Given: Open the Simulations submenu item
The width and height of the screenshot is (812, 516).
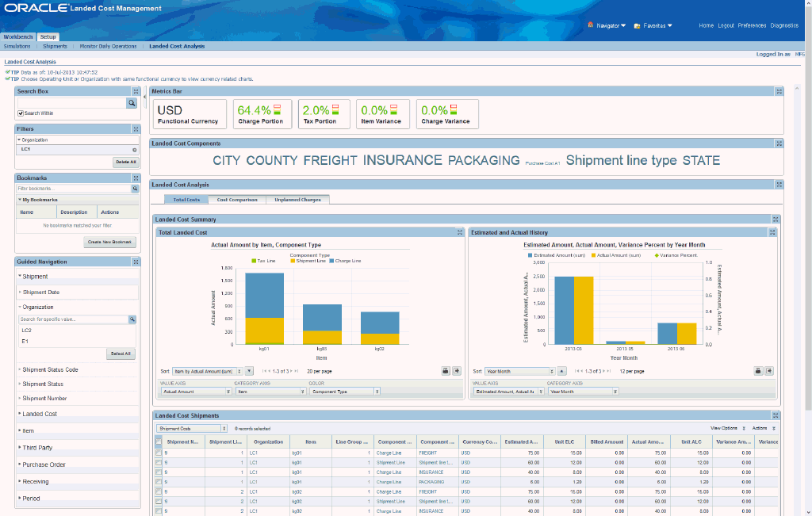Looking at the screenshot, I should click(17, 46).
